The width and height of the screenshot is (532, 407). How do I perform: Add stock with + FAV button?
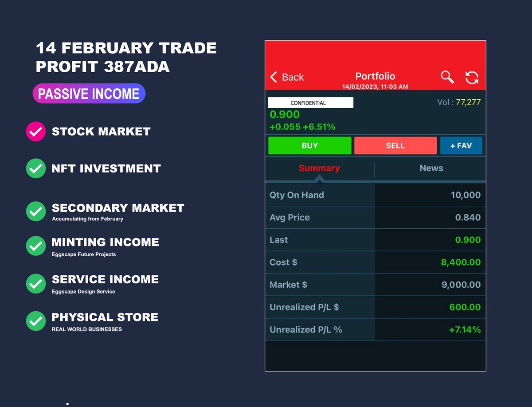click(x=461, y=145)
